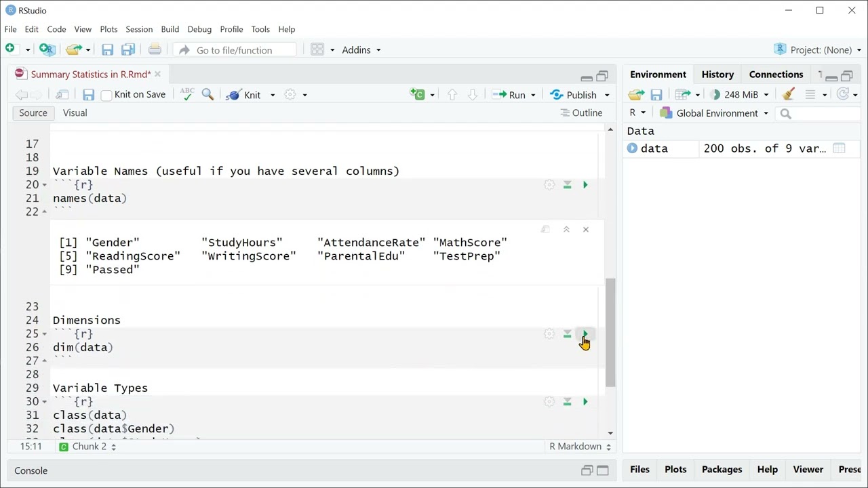Click the Print icon in main toolbar

[x=155, y=49]
